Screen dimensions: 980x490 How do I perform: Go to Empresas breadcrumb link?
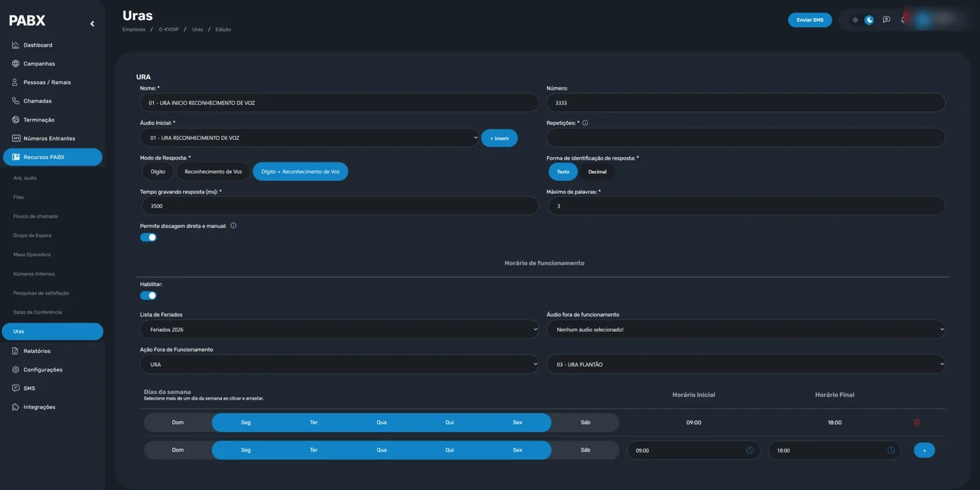tap(134, 29)
